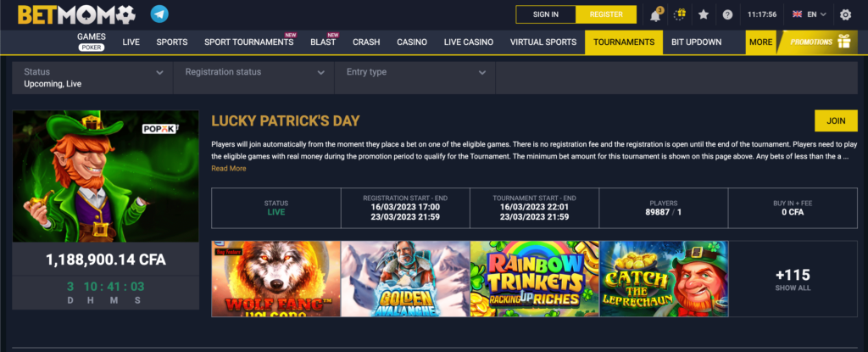Click the Sign In button
The image size is (868, 352).
coord(545,14)
